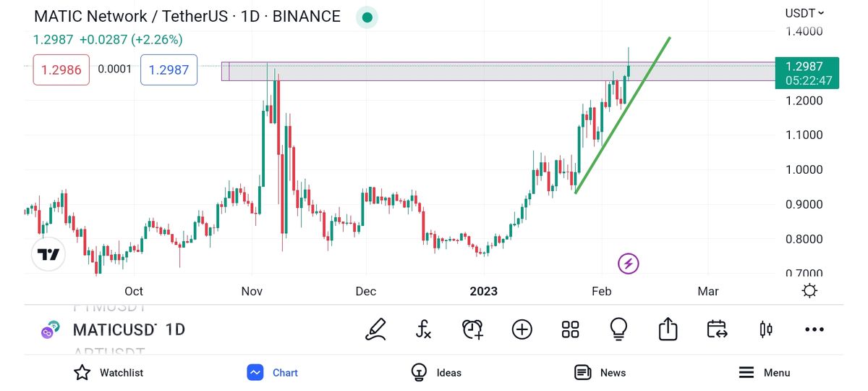Open the ideas lightbulb in toolbar
Screen dimensions: 868x391
tap(618, 329)
